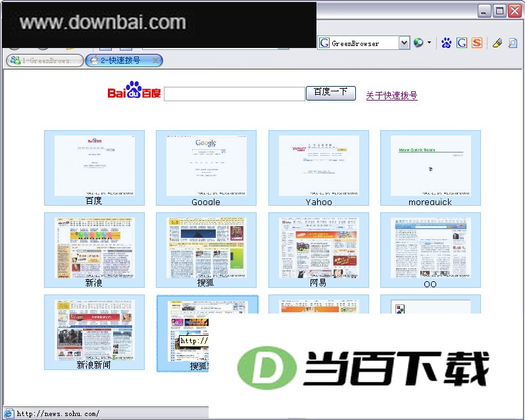The image size is (525, 420).
Task: Open the 新浪 speed dial thumbnail
Action: tap(95, 250)
